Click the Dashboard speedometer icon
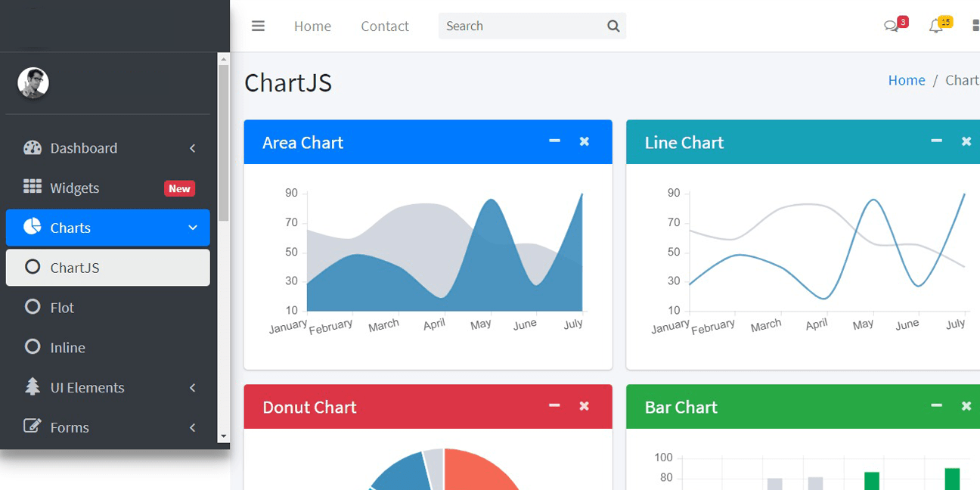 pos(33,147)
